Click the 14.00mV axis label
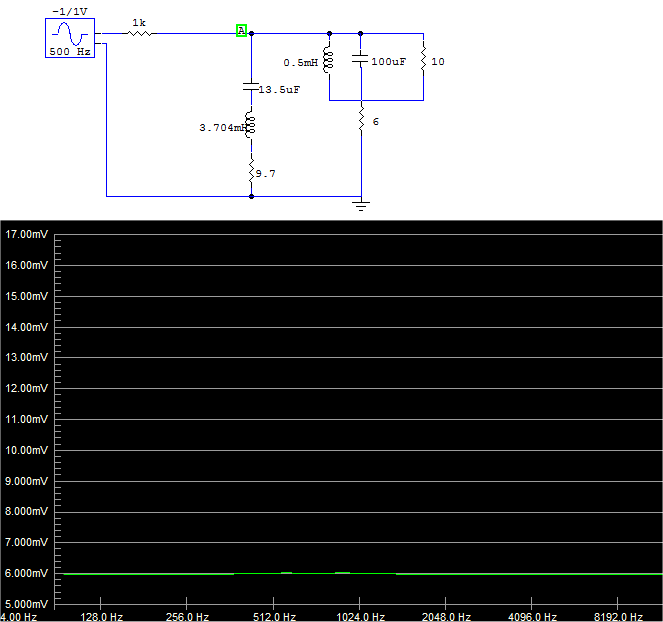This screenshot has height=622, width=663. [27, 327]
